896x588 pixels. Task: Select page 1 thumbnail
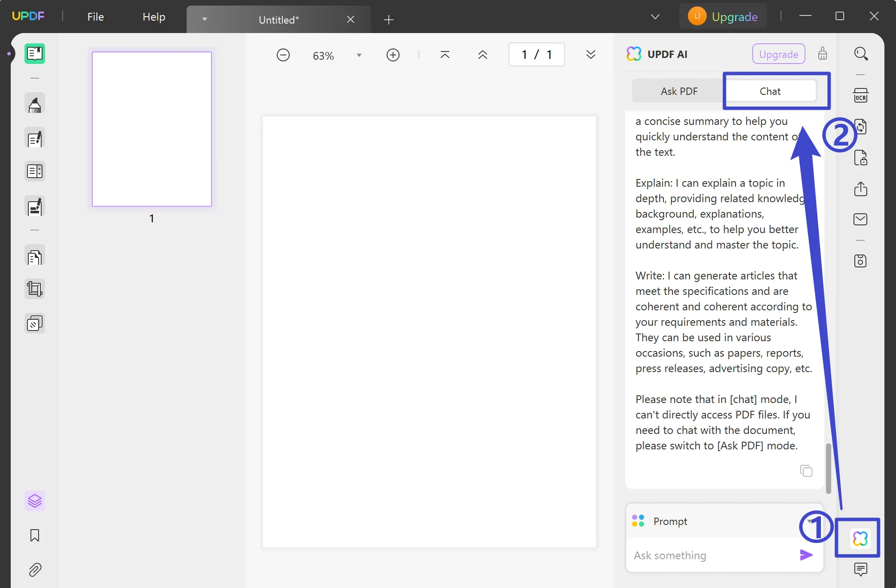click(x=151, y=129)
